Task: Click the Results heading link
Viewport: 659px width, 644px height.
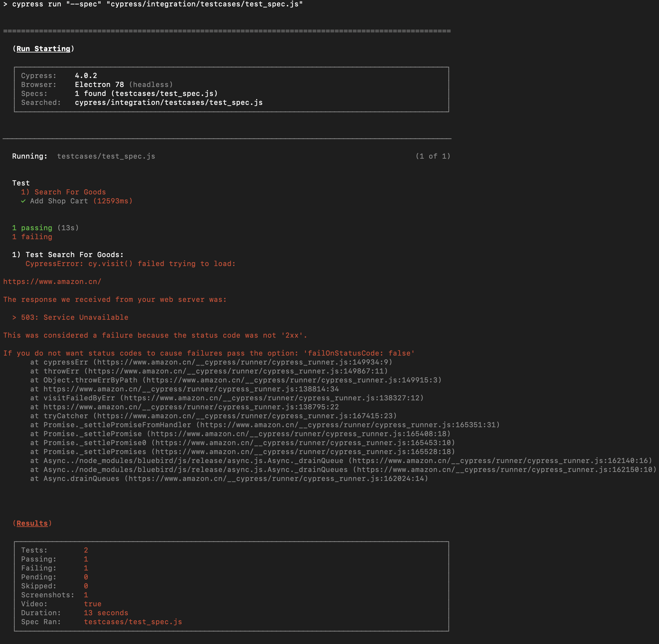Action: [x=32, y=523]
